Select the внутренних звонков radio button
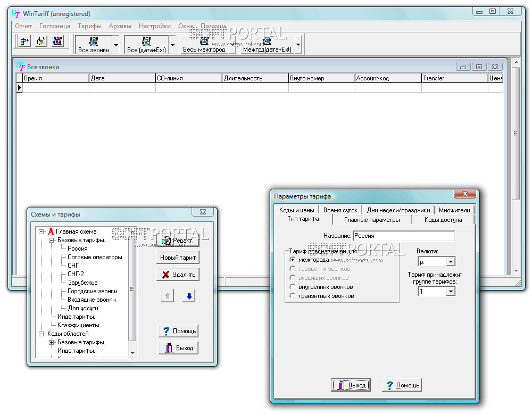 tap(292, 287)
